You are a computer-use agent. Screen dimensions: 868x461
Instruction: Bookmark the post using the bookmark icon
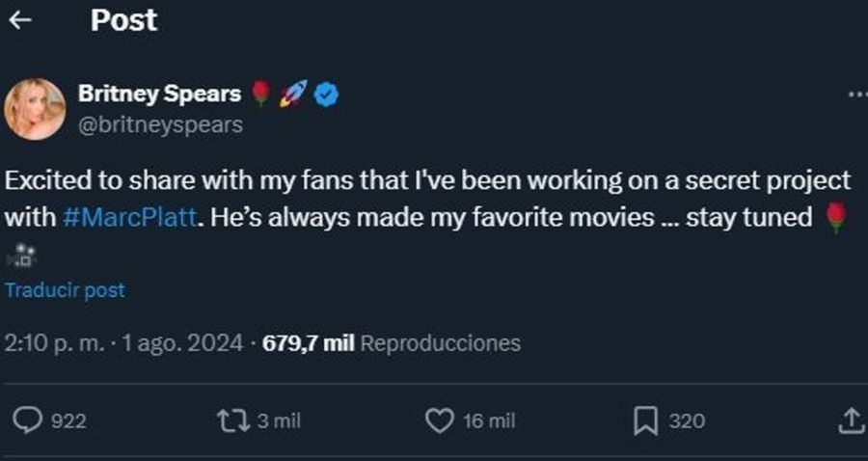coord(645,420)
